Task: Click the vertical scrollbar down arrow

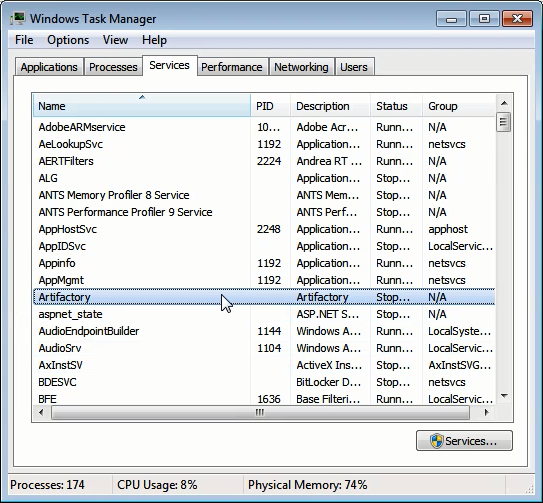Action: click(504, 395)
